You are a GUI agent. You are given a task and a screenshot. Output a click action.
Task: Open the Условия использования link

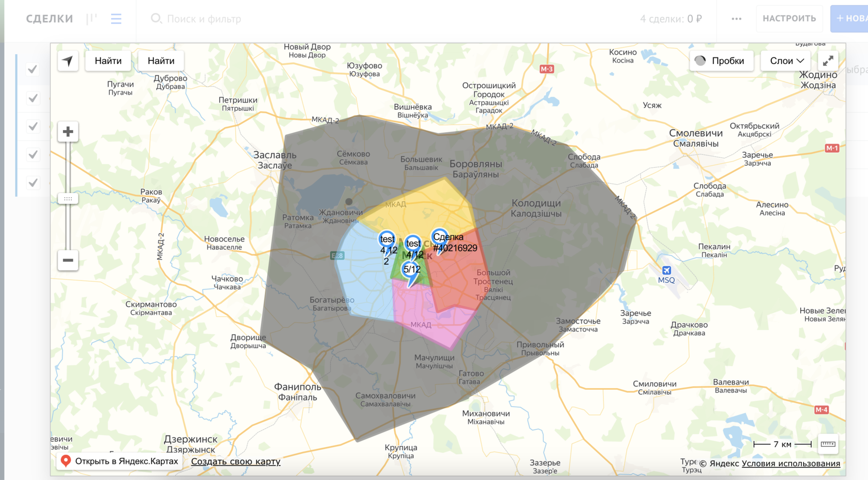791,463
